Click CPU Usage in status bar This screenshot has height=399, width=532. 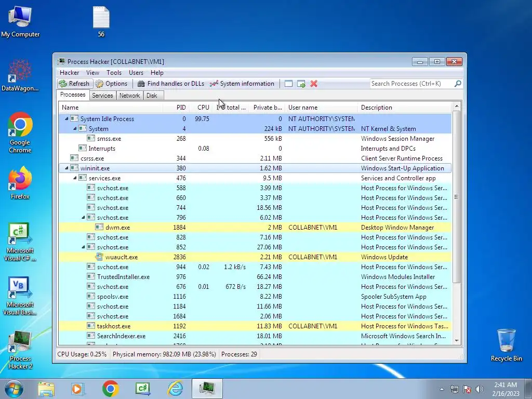pyautogui.click(x=82, y=354)
